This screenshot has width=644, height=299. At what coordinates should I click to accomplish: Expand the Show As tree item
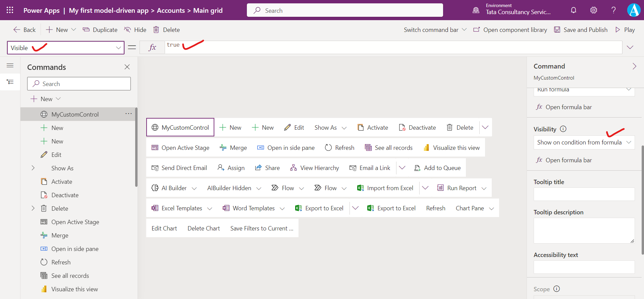point(33,168)
